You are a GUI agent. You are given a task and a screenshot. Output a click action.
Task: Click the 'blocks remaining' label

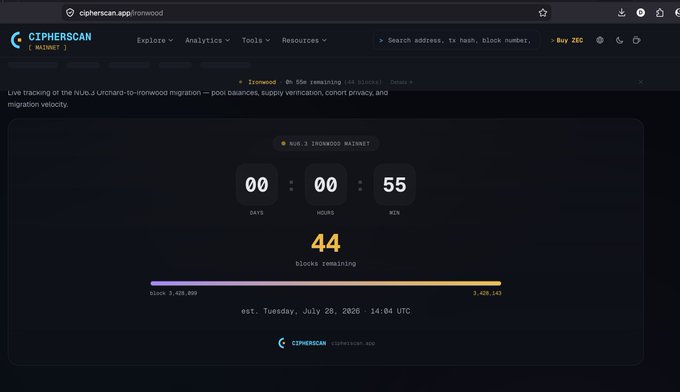pos(326,263)
